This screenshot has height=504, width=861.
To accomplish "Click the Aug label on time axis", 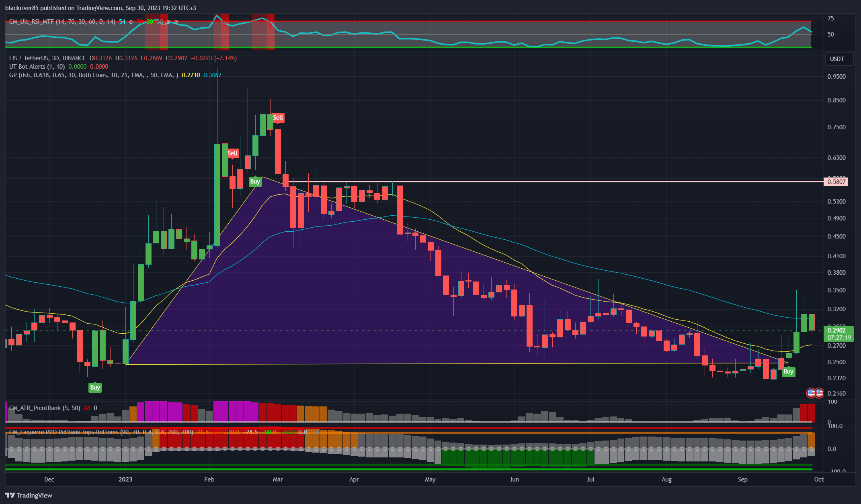I will 666,480.
